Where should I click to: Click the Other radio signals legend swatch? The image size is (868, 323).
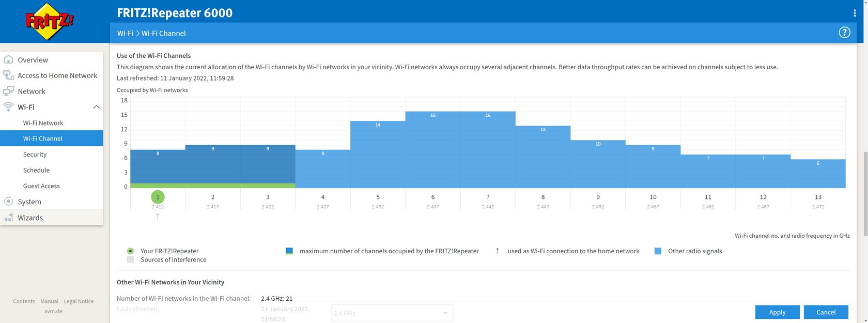658,251
